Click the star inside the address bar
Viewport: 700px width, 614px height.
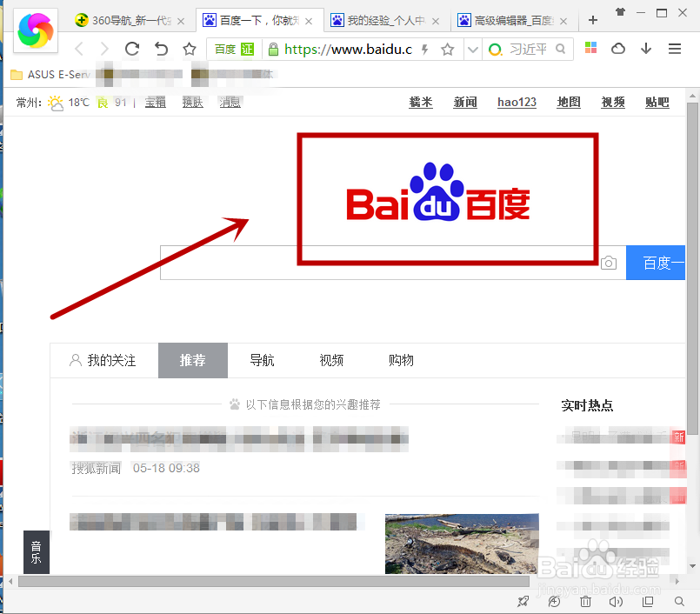click(x=447, y=49)
